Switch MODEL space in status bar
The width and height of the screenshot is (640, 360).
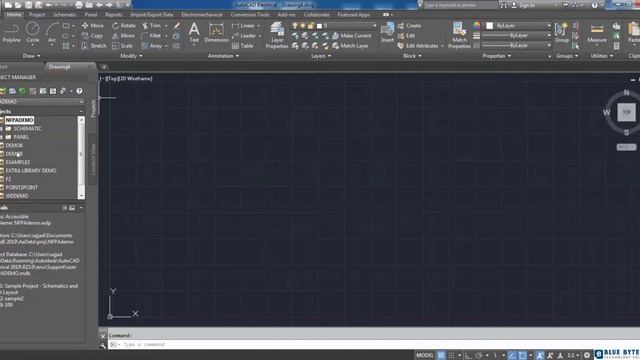click(x=425, y=355)
